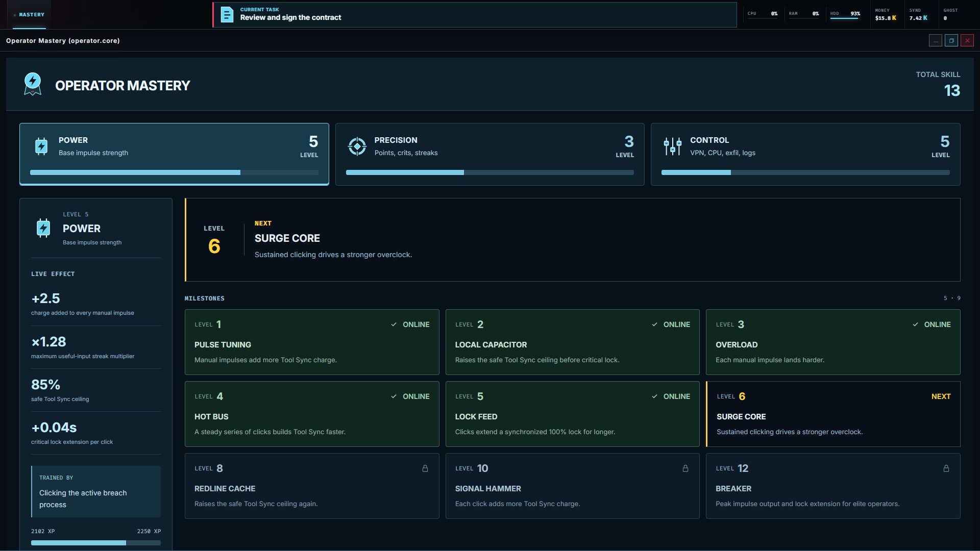Click the checkmark on Lock Feed milestone

coord(654,396)
